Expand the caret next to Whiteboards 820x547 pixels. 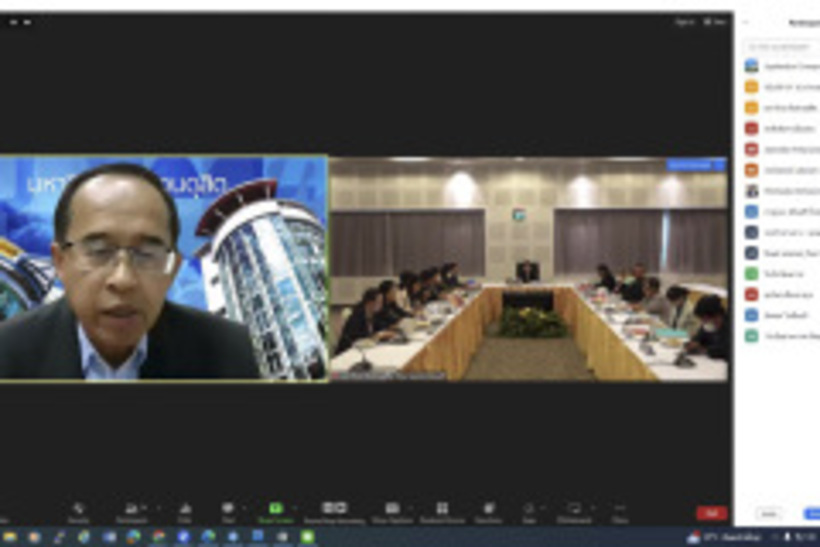594,508
